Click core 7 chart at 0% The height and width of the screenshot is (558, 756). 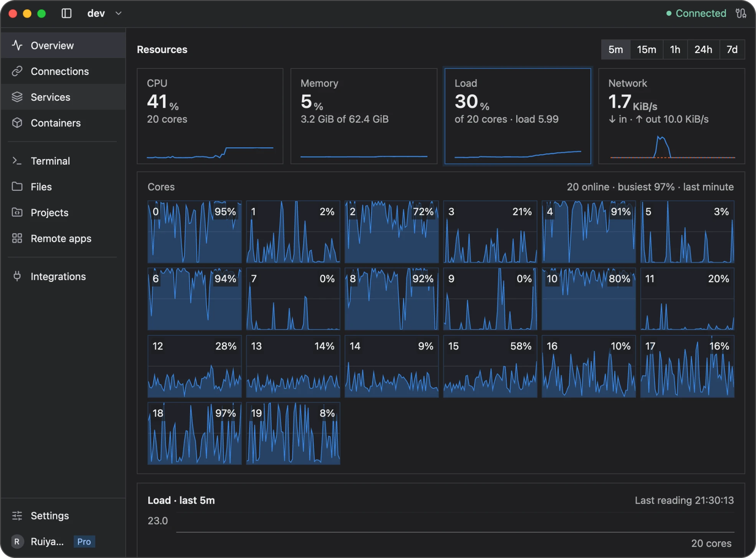293,299
